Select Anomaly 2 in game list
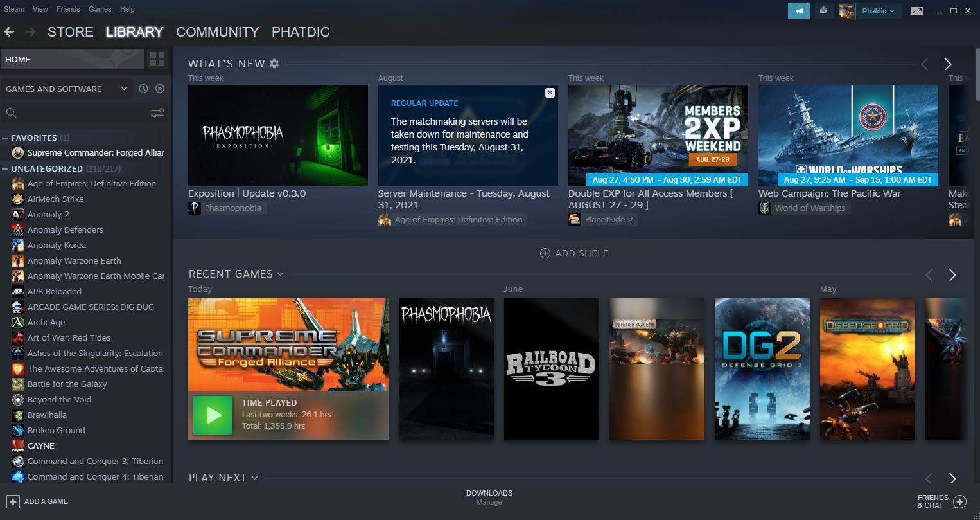This screenshot has width=980, height=520. [48, 214]
